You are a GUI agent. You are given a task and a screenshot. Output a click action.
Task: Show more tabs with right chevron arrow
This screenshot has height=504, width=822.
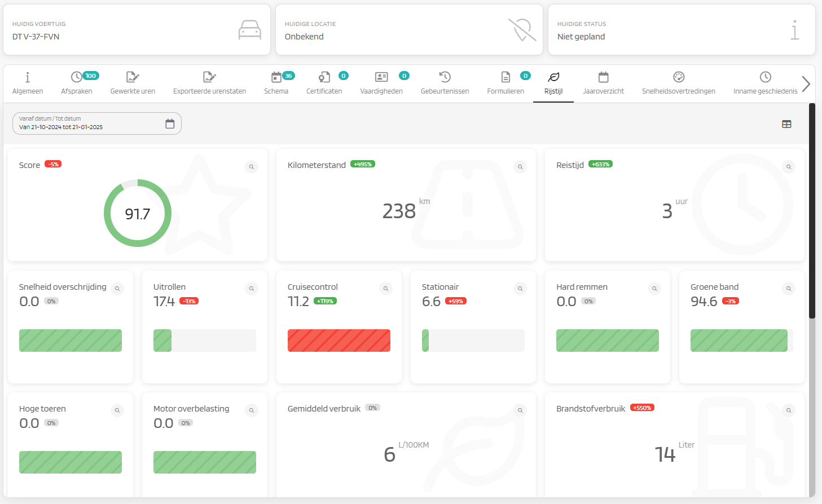pos(806,84)
